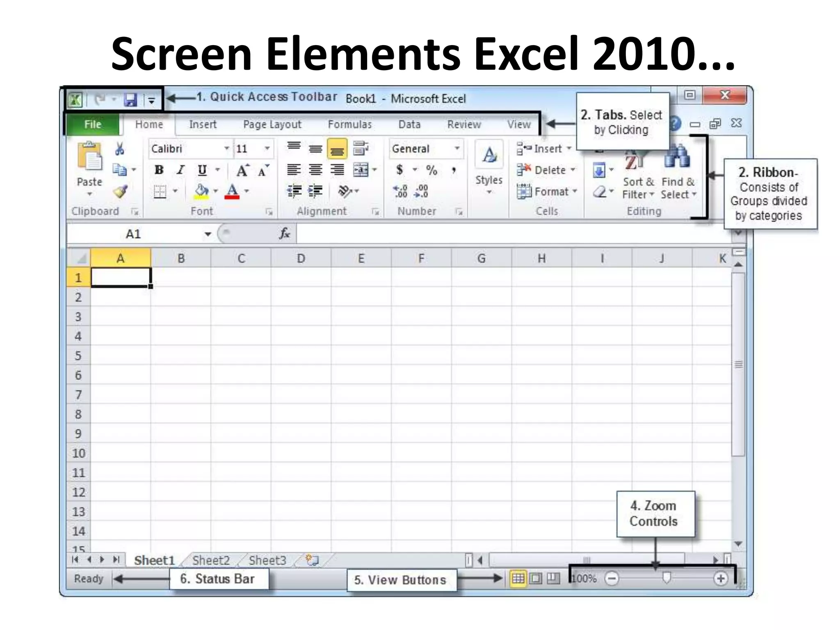Click the Decrease Font Size icon
This screenshot has height=630, width=840.
(263, 170)
